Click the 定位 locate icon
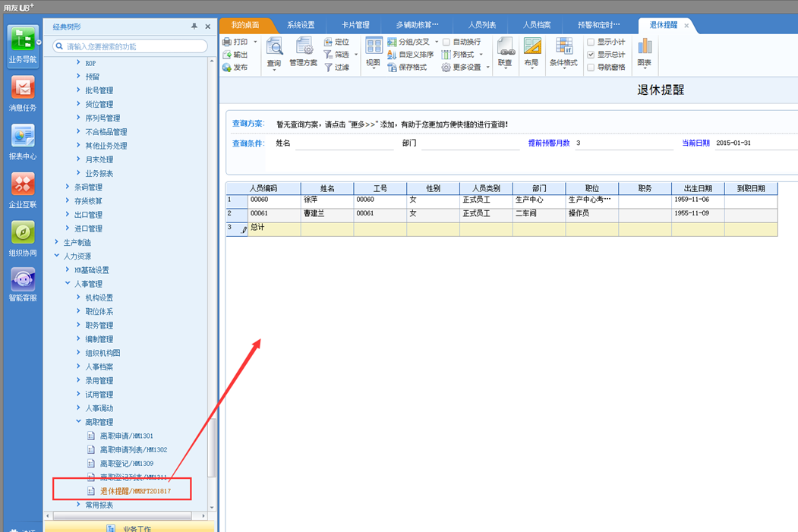This screenshot has width=798, height=532. tap(328, 42)
